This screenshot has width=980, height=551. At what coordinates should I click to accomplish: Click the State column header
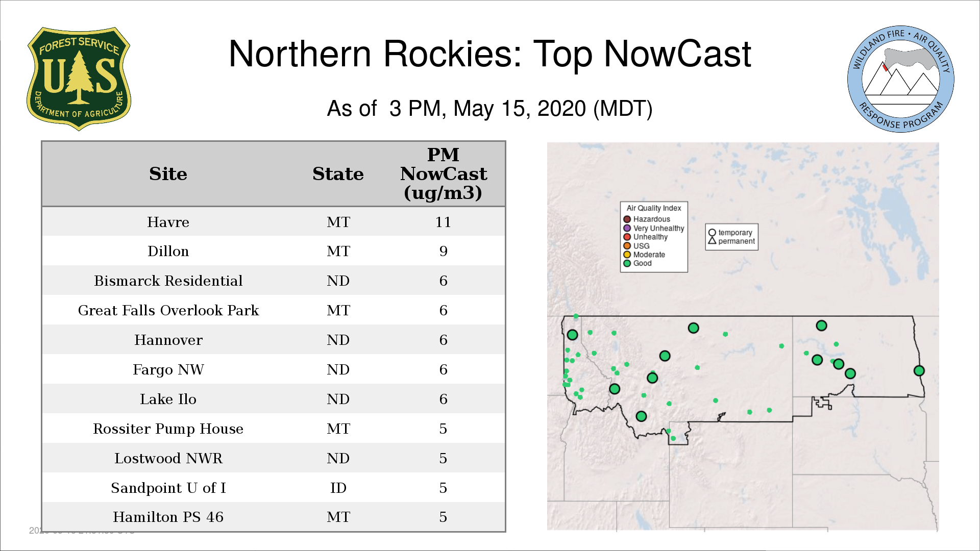[x=338, y=174]
